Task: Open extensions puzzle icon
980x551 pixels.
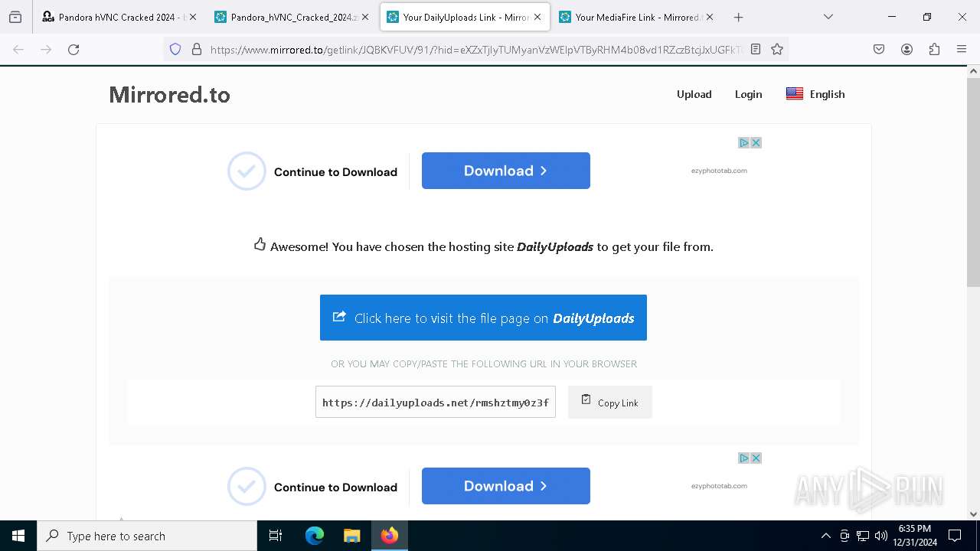Action: click(x=934, y=49)
